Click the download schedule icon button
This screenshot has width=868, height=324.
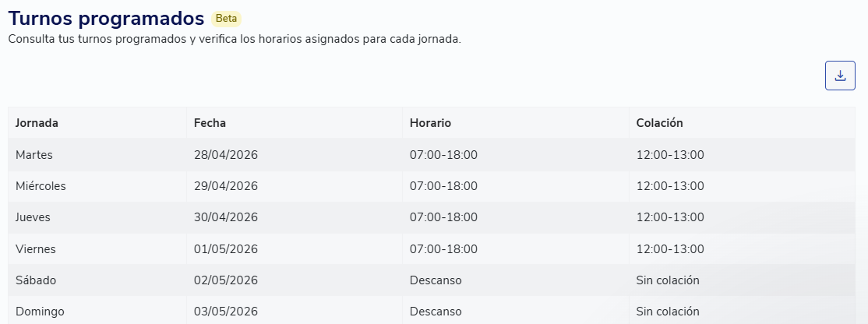[840, 76]
